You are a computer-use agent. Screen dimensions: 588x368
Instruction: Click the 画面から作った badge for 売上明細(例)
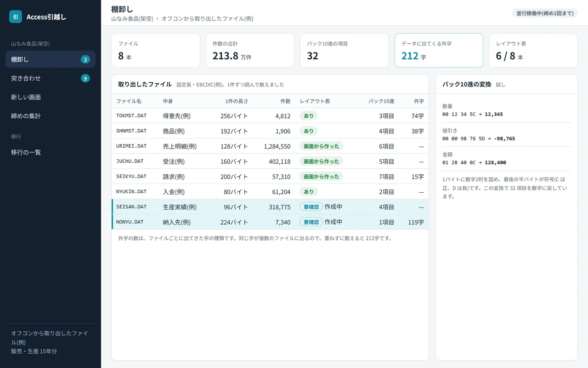(322, 146)
